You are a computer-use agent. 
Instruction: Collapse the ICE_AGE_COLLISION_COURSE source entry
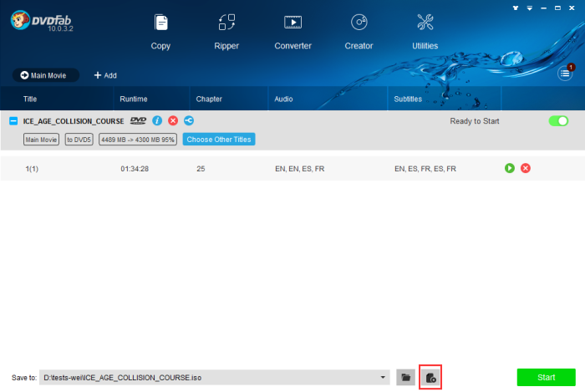13,121
